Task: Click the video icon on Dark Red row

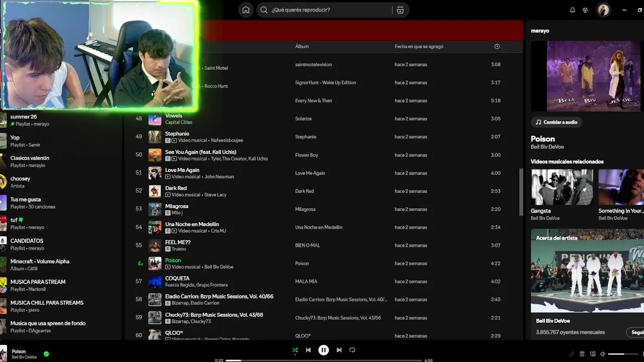Action: (168, 195)
